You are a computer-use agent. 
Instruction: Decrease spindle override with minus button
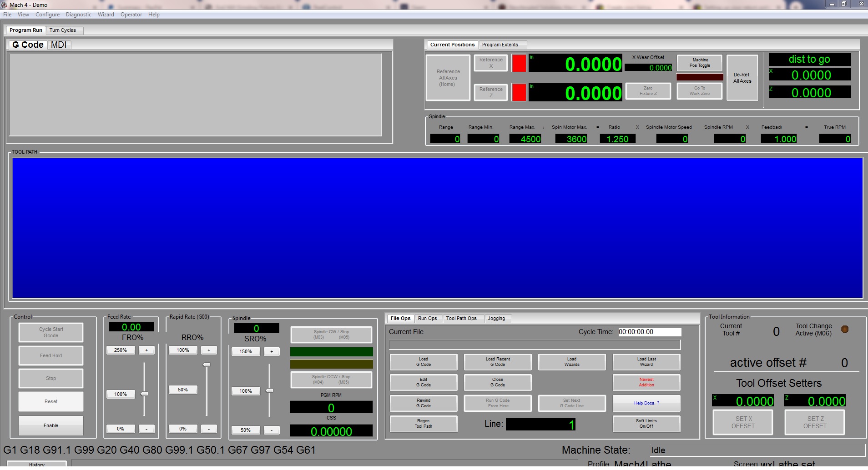tap(272, 430)
